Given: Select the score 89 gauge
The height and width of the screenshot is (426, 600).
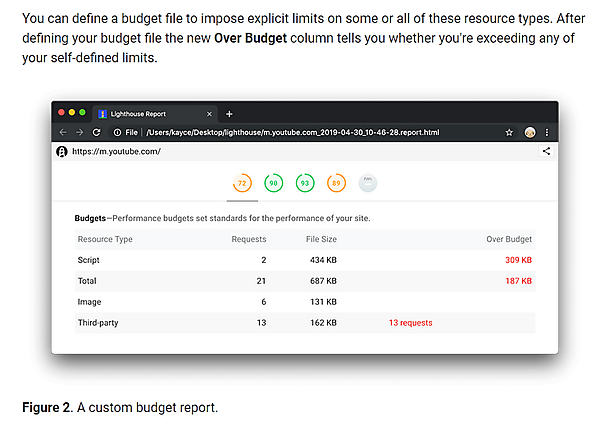Looking at the screenshot, I should pos(336,183).
